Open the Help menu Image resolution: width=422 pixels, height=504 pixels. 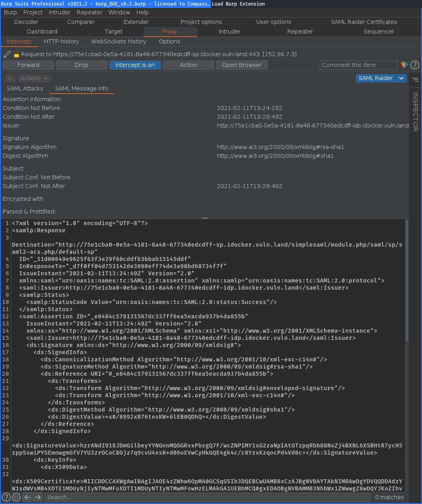pos(143,12)
